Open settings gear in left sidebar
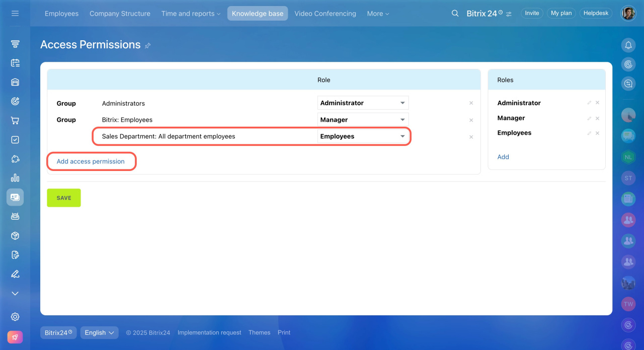 (x=15, y=317)
